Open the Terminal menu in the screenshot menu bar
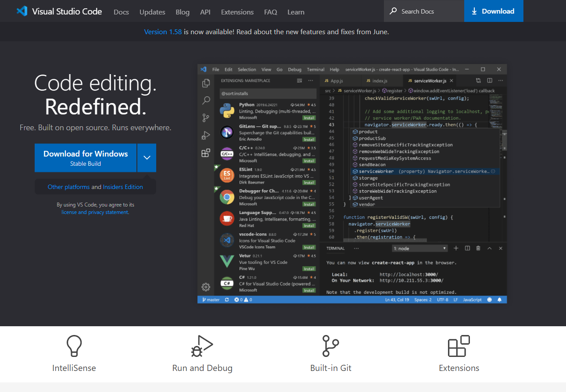 pos(315,69)
